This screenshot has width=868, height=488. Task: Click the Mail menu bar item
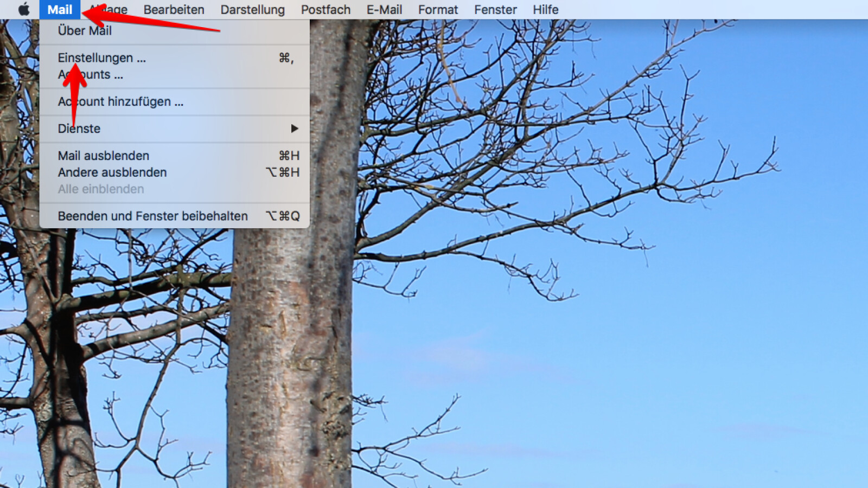point(60,10)
